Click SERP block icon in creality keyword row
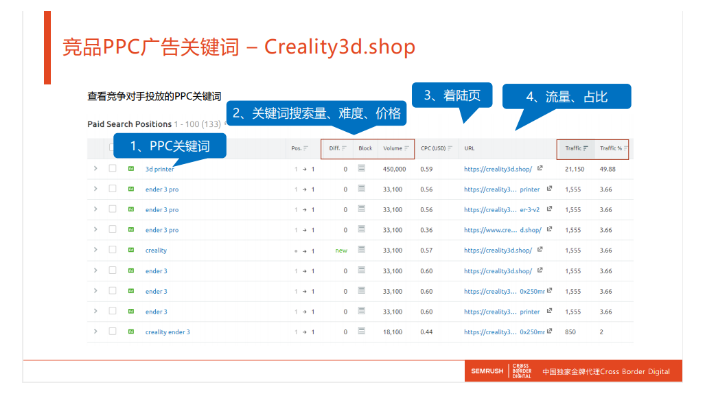Viewport: 703px width, 403px height. coord(361,250)
